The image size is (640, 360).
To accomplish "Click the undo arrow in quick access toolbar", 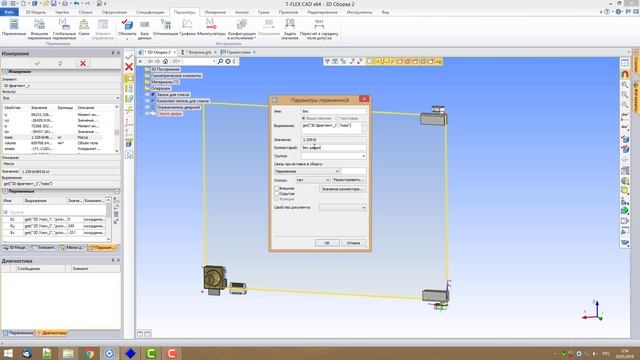I will pos(76,3).
